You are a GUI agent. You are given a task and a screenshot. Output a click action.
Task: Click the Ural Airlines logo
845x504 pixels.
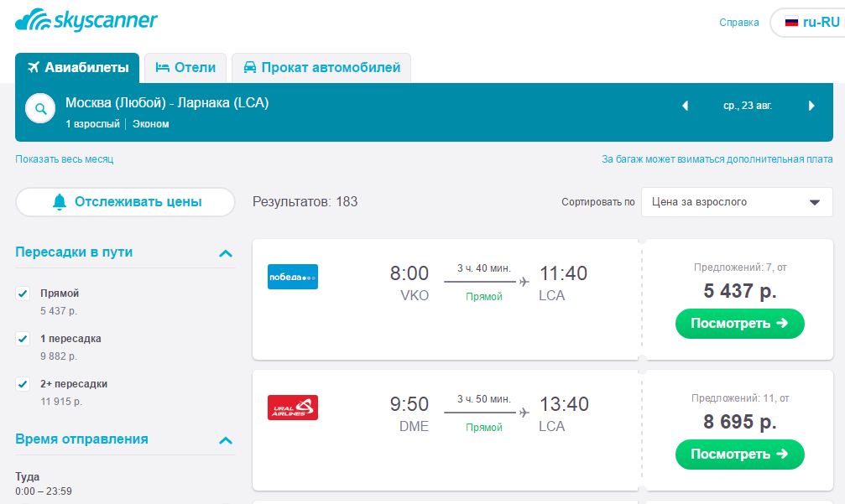tap(293, 408)
